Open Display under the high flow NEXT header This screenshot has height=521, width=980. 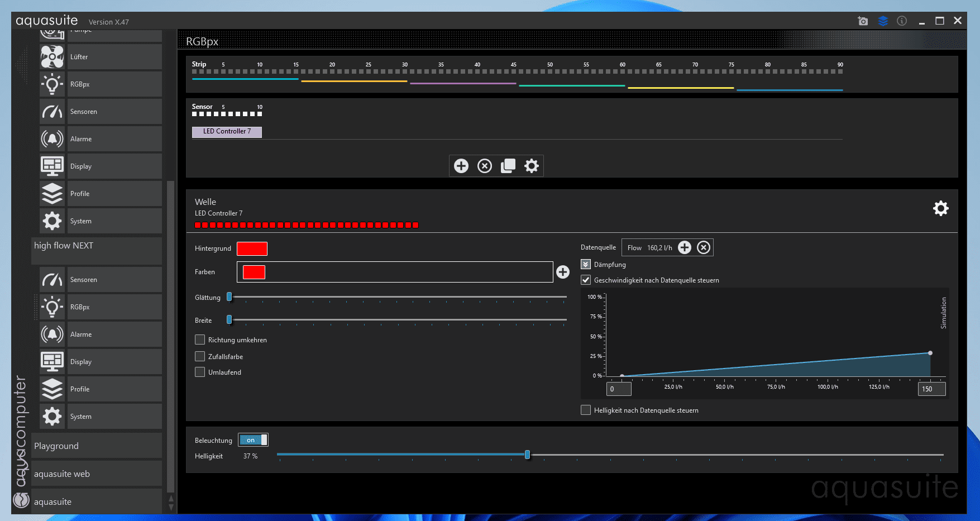[101, 362]
